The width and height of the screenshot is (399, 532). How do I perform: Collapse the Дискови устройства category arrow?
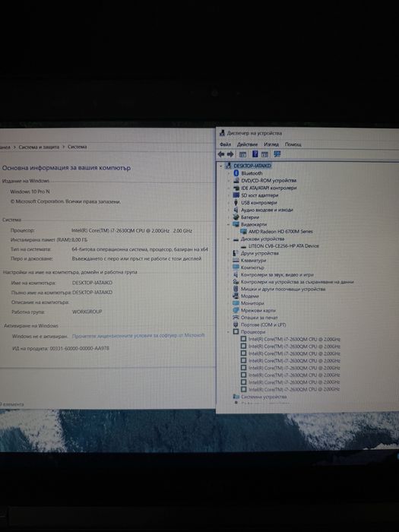click(228, 239)
